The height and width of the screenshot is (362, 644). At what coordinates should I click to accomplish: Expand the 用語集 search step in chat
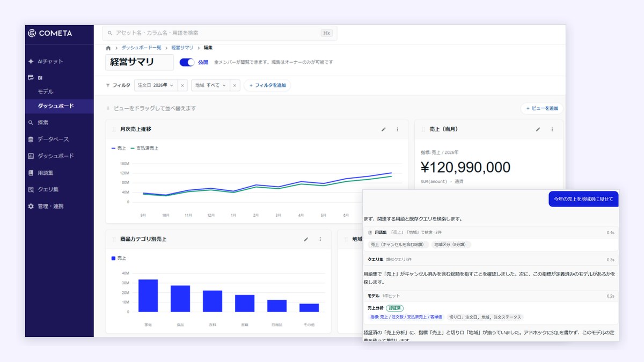pos(491,233)
